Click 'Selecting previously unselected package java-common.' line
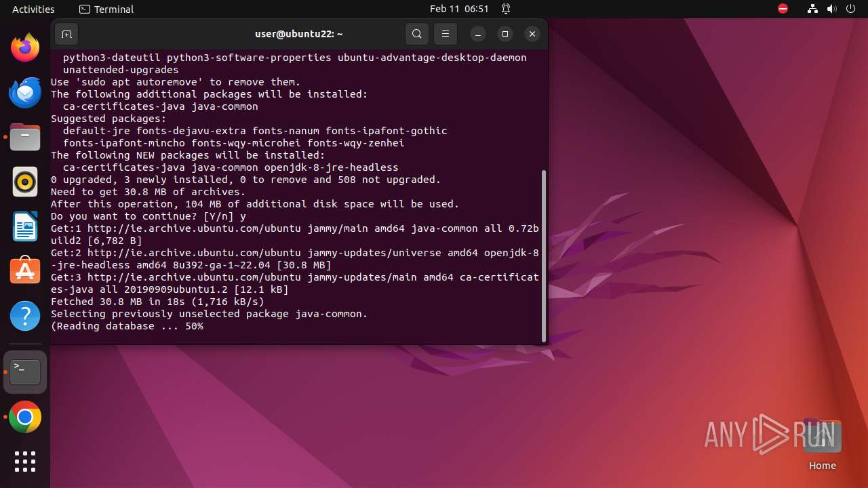 tap(210, 314)
